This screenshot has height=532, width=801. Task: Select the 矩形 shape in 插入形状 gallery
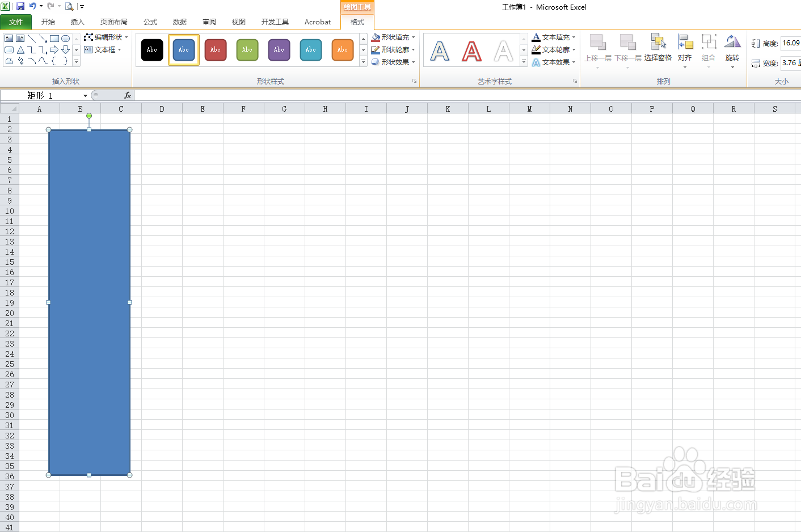[x=53, y=38]
